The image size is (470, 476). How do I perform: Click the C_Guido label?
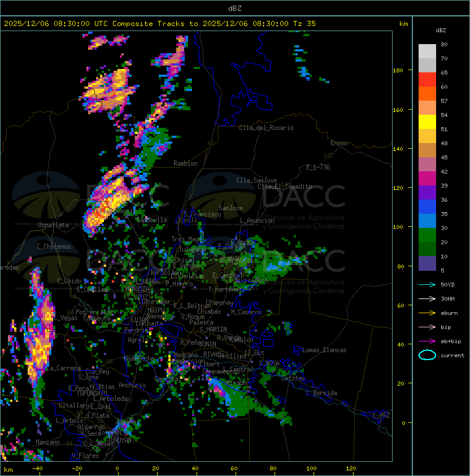pos(69,281)
